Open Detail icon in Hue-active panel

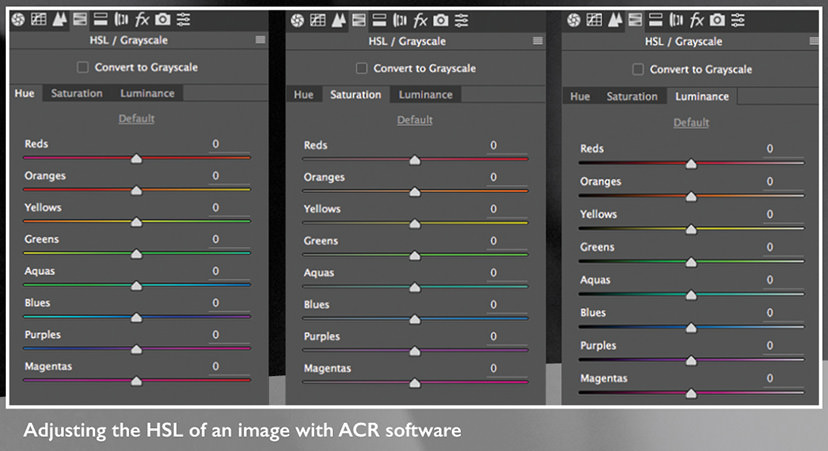point(59,20)
